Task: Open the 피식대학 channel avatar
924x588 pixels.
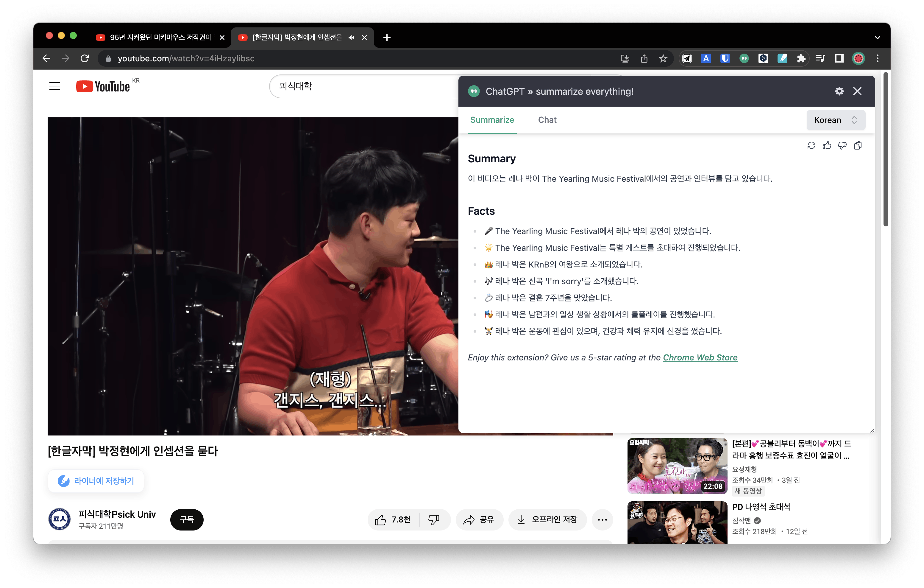Action: pyautogui.click(x=60, y=519)
